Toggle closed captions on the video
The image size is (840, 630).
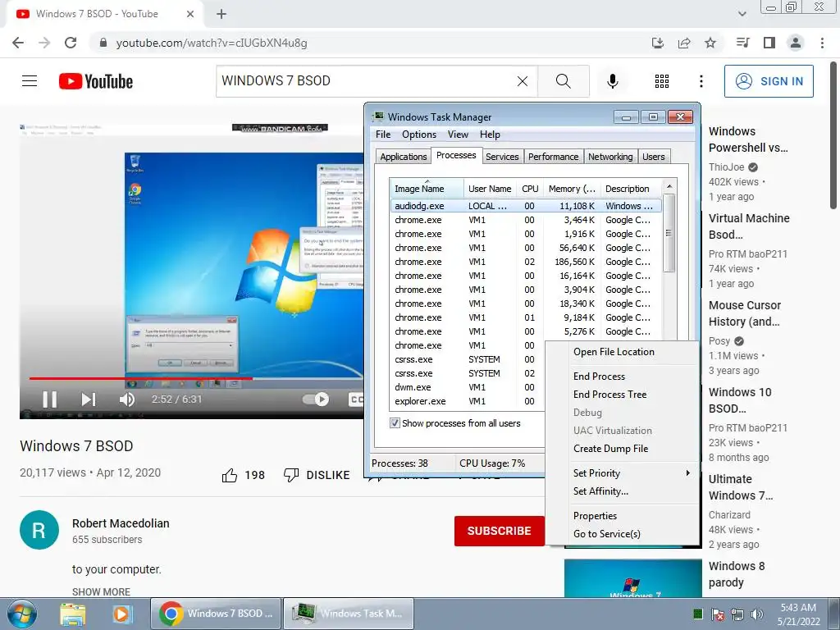[356, 399]
